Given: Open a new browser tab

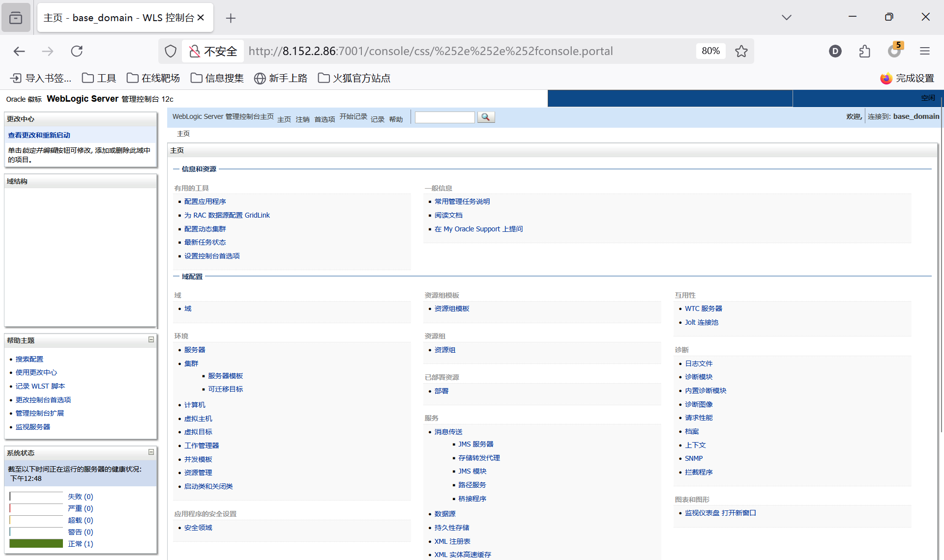Looking at the screenshot, I should pyautogui.click(x=231, y=18).
